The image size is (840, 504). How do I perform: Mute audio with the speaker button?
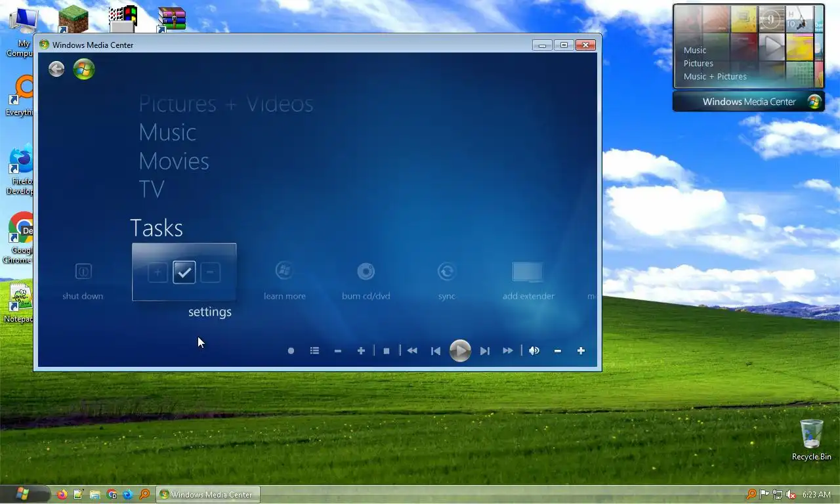(x=534, y=351)
